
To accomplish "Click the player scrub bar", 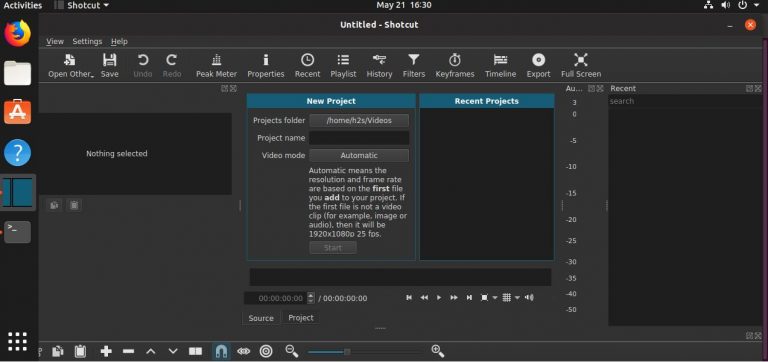I will point(401,277).
